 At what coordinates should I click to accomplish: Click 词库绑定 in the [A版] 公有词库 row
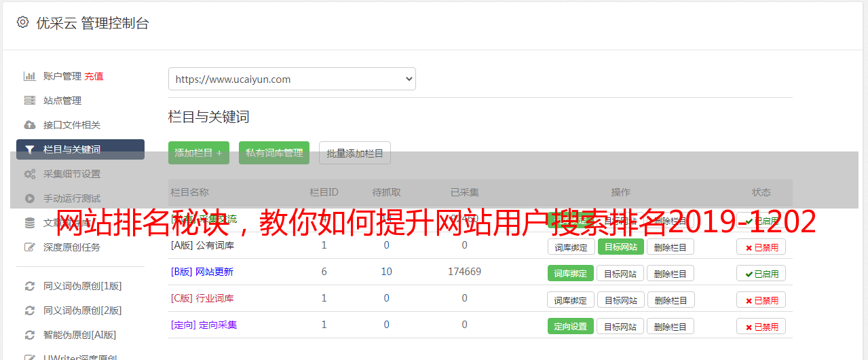pyautogui.click(x=571, y=247)
